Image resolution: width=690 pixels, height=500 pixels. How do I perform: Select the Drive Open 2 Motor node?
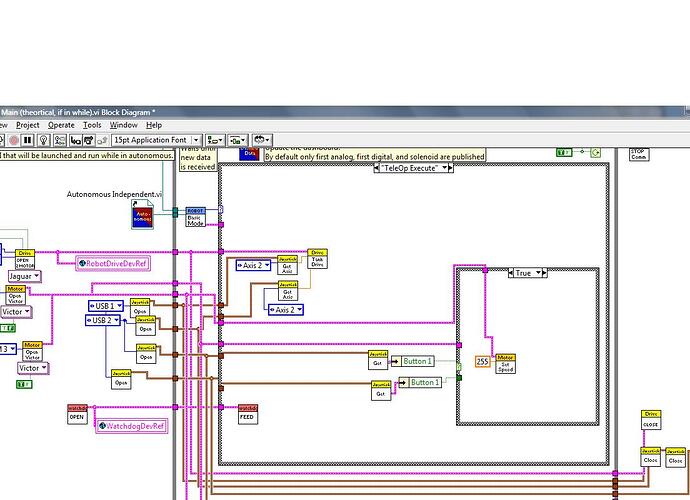[x=25, y=259]
